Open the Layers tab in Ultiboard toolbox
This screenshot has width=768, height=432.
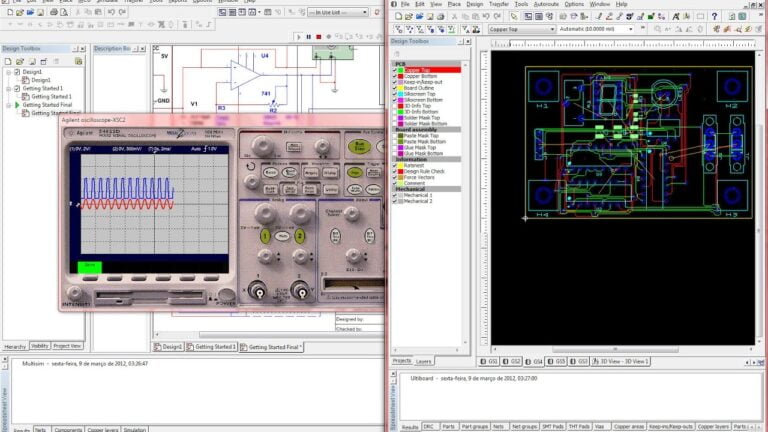424,361
